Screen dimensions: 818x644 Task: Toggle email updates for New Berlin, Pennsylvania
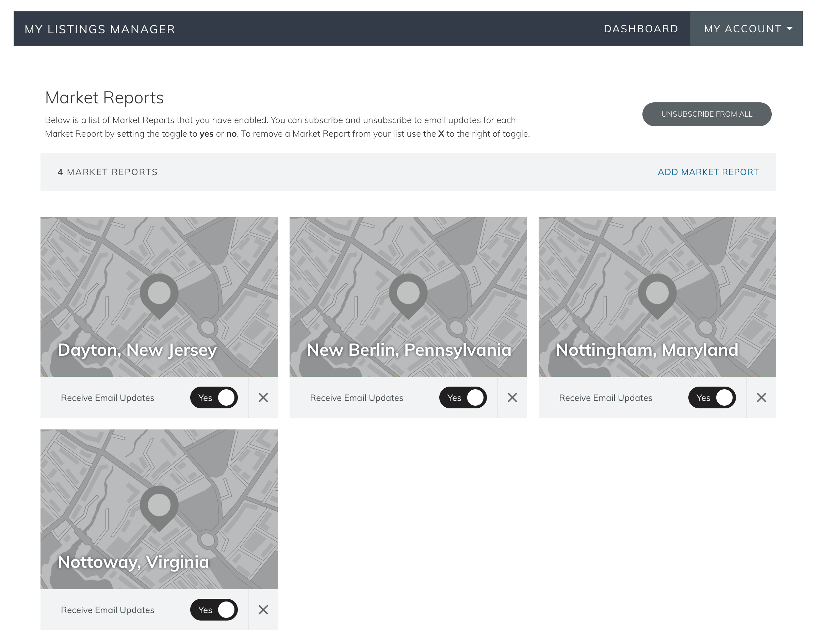(462, 397)
